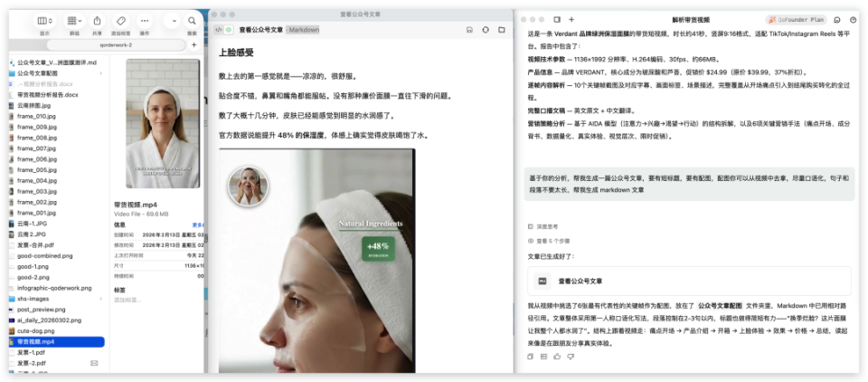Click the markdown file icon on the card

(542, 282)
